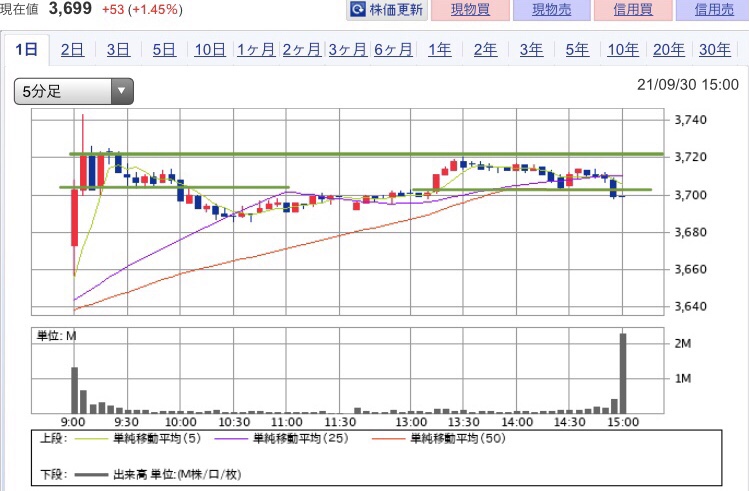The height and width of the screenshot is (491, 749).
Task: Click the 単位: M unit label
Action: tap(56, 336)
